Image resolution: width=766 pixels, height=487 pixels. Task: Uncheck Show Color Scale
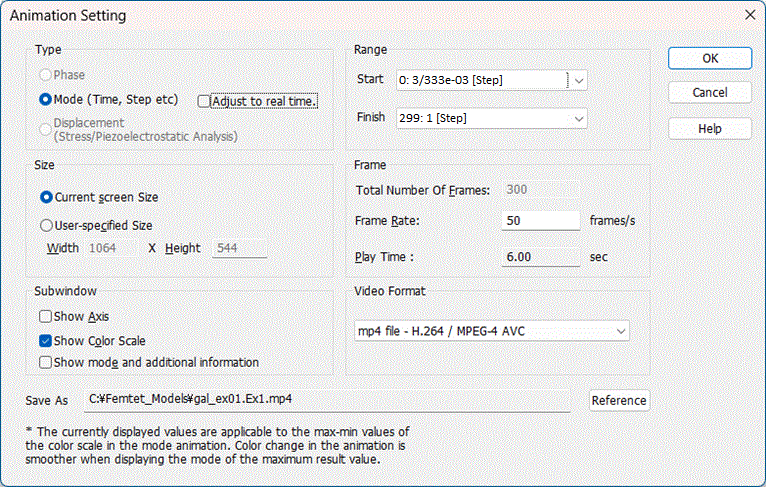pyautogui.click(x=45, y=341)
